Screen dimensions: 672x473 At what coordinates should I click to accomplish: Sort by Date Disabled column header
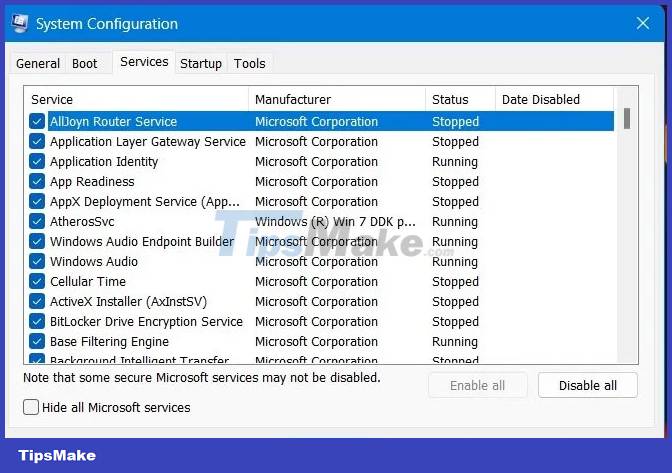tap(555, 99)
